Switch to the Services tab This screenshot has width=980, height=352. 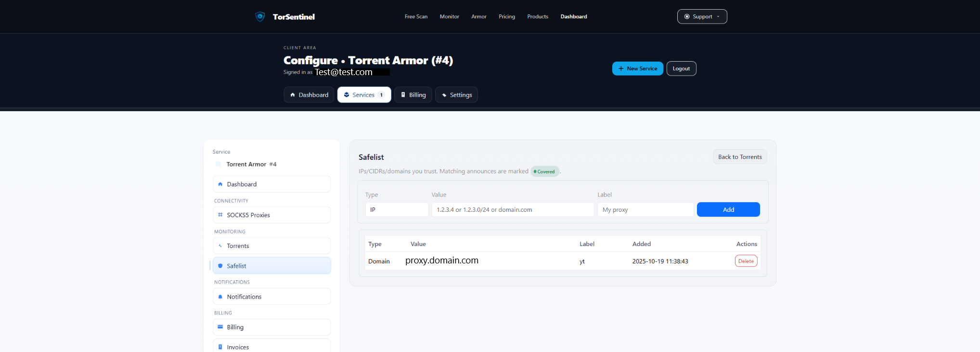[364, 95]
